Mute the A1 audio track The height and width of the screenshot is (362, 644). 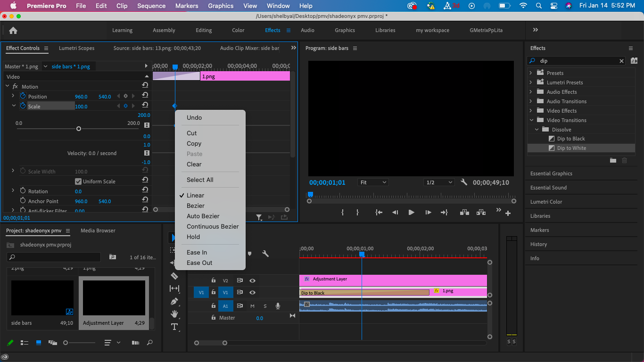[252, 306]
